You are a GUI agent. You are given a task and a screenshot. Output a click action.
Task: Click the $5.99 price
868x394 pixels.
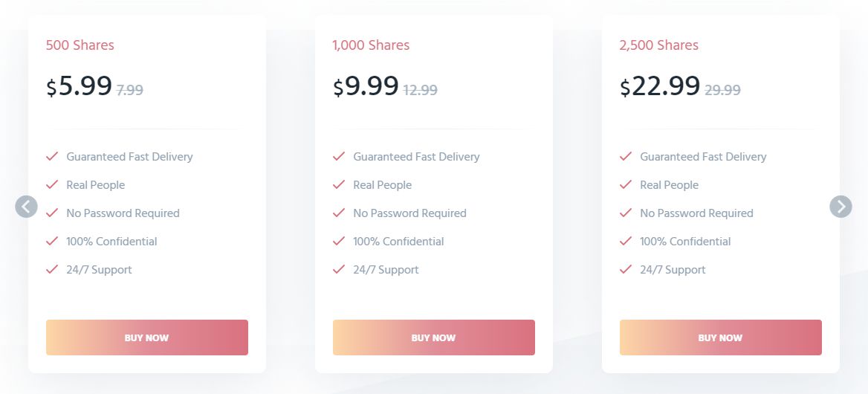pos(80,86)
